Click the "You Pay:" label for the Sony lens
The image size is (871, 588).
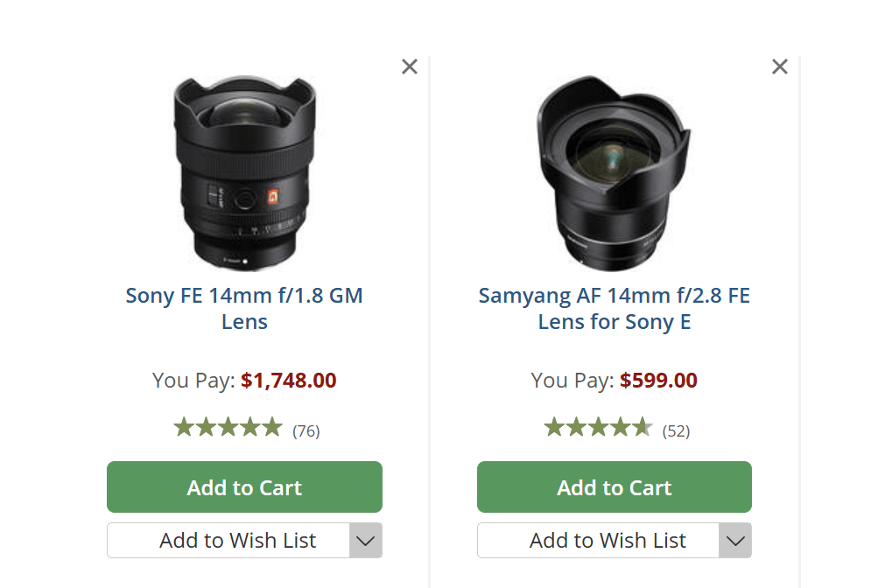pyautogui.click(x=193, y=381)
